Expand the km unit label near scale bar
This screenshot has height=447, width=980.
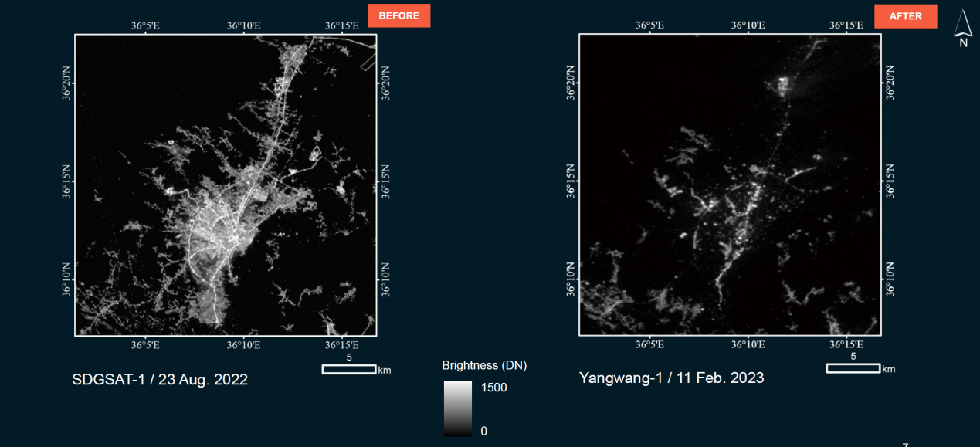coord(385,370)
